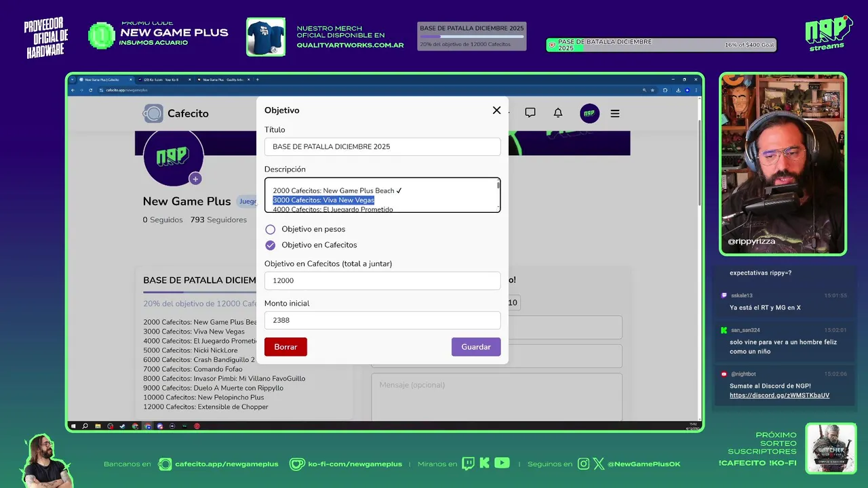Open the notifications bell icon
The image size is (868, 488).
coord(558,113)
